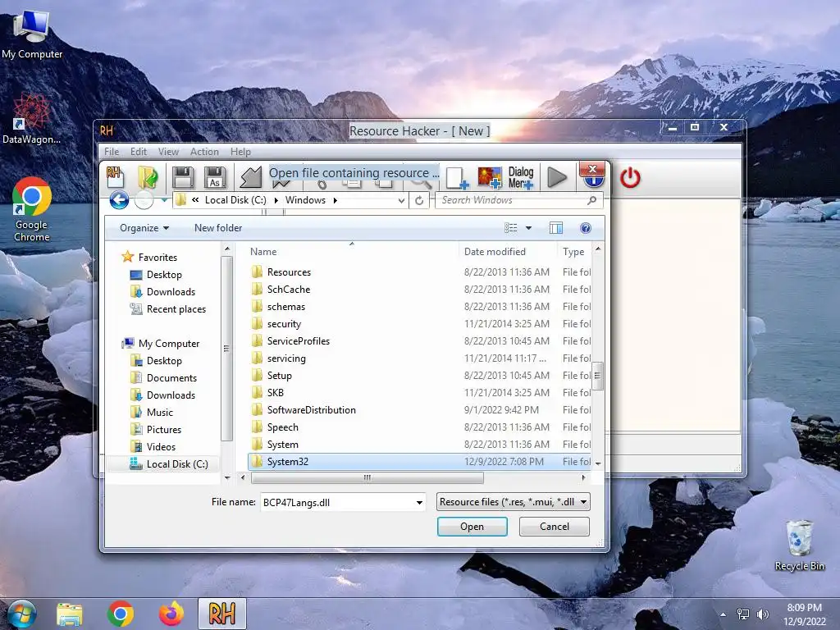Select the My Computer desktop icon
840x630 pixels.
[x=32, y=33]
